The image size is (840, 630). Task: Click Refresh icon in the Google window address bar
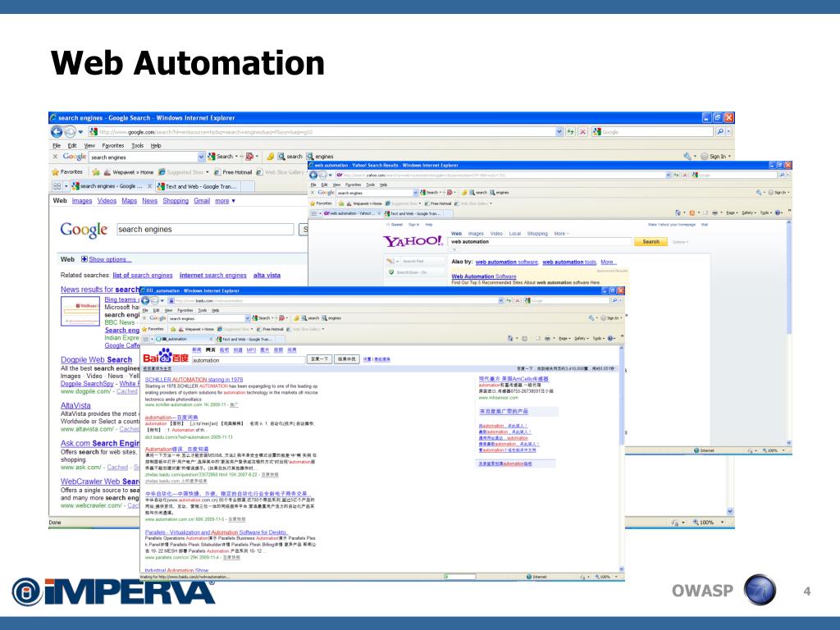point(571,132)
